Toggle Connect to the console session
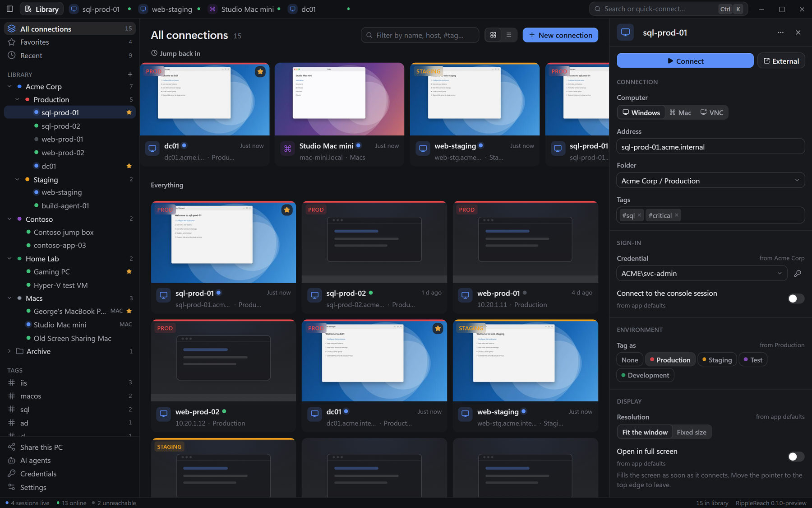812x508 pixels. (796, 298)
